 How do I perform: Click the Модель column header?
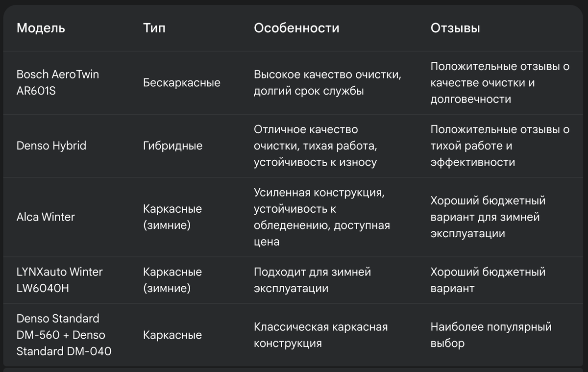tap(41, 28)
